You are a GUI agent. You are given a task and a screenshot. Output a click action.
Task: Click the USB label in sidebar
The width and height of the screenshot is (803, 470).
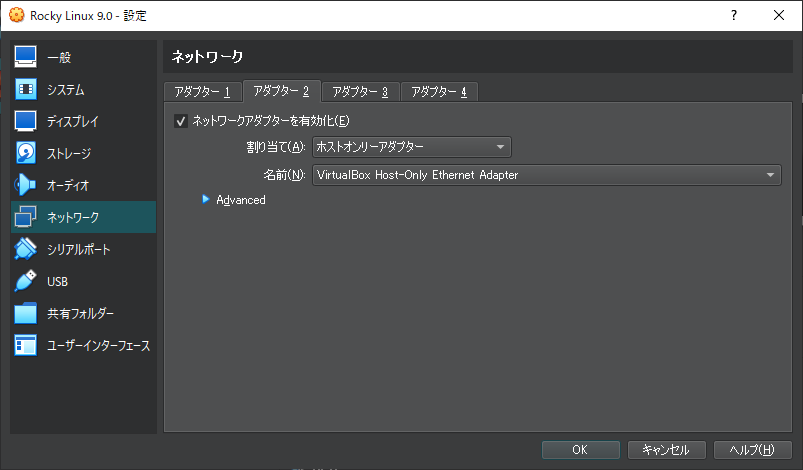tap(57, 282)
